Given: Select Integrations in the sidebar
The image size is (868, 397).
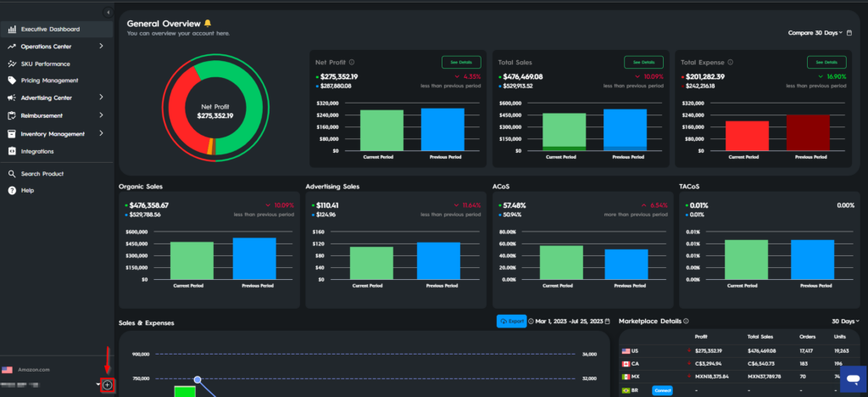Looking at the screenshot, I should click(x=37, y=152).
